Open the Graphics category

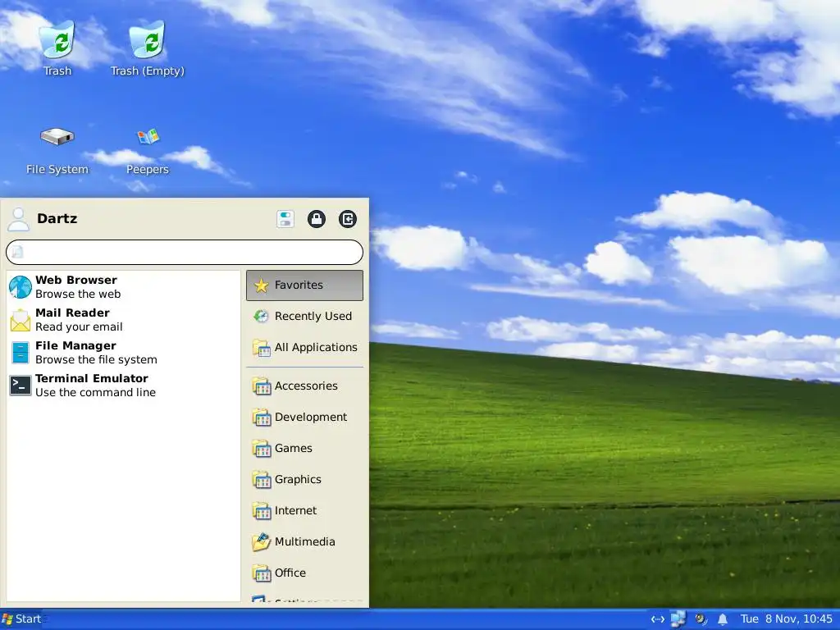tap(304, 479)
